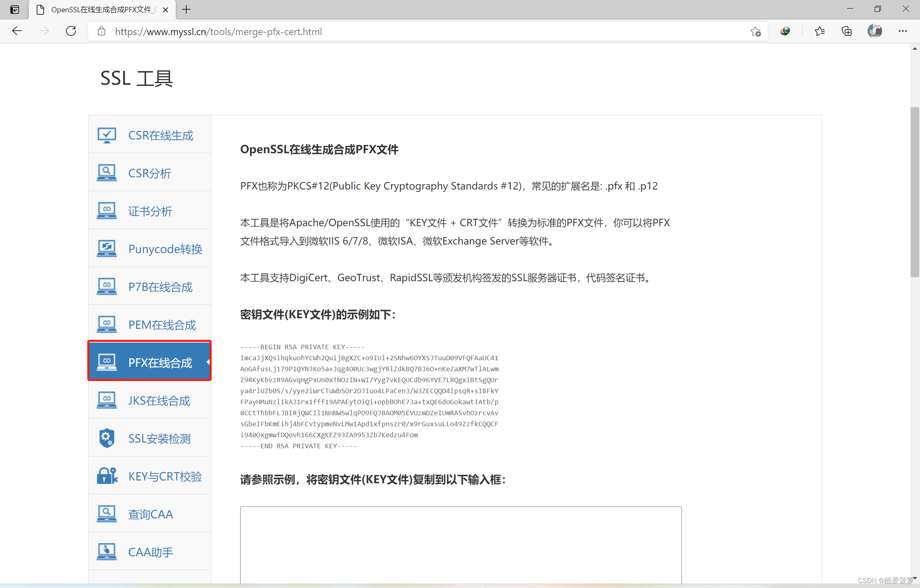Open the Collections toolbar icon
Screen dimensions: 920x588
[x=847, y=31]
